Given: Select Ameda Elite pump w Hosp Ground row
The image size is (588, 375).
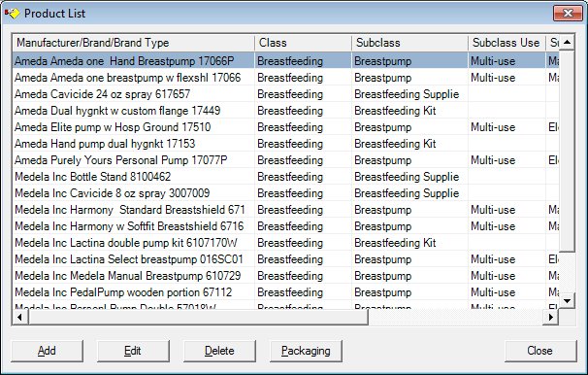Looking at the screenshot, I should click(x=285, y=127).
